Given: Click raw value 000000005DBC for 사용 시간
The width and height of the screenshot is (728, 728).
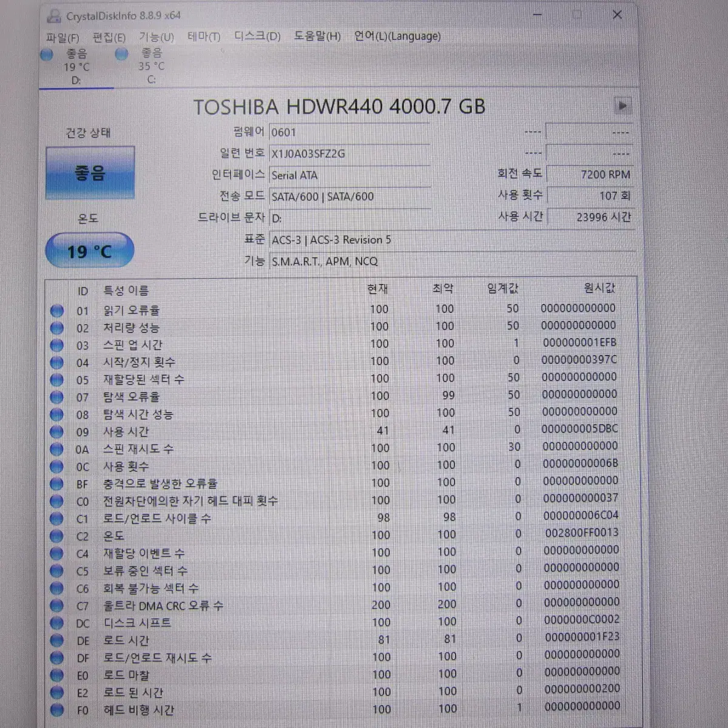Looking at the screenshot, I should pos(579,429).
